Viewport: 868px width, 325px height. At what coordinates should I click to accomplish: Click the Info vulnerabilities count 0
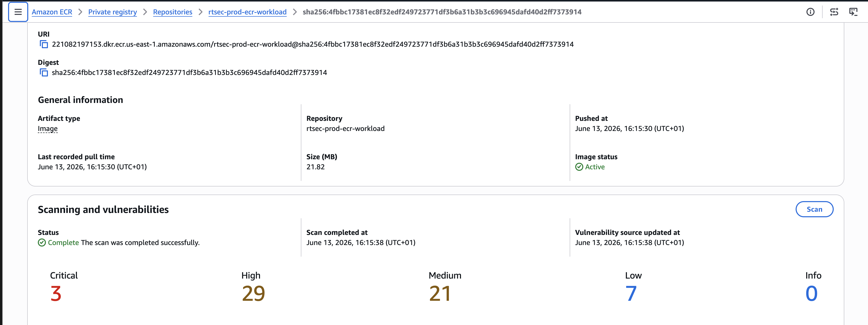coord(812,293)
